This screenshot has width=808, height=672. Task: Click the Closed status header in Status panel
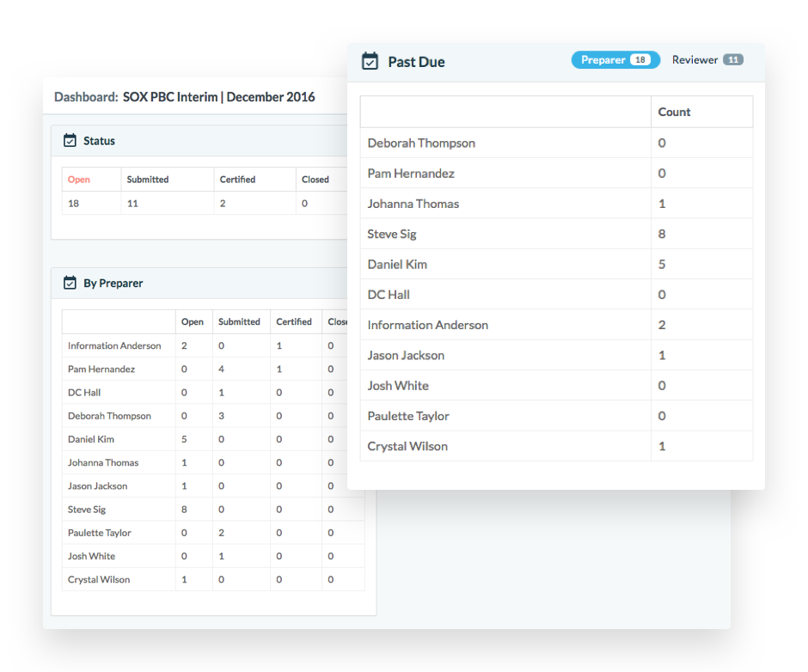tap(315, 180)
